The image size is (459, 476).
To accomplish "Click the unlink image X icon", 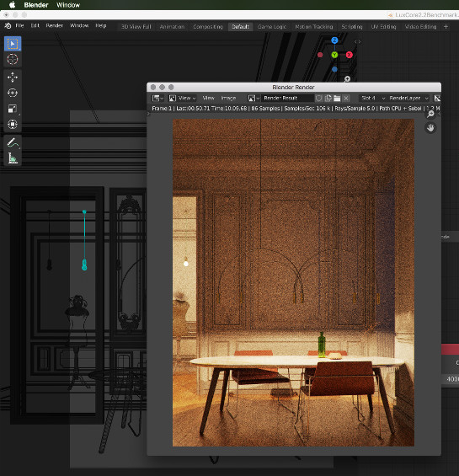I will [346, 98].
